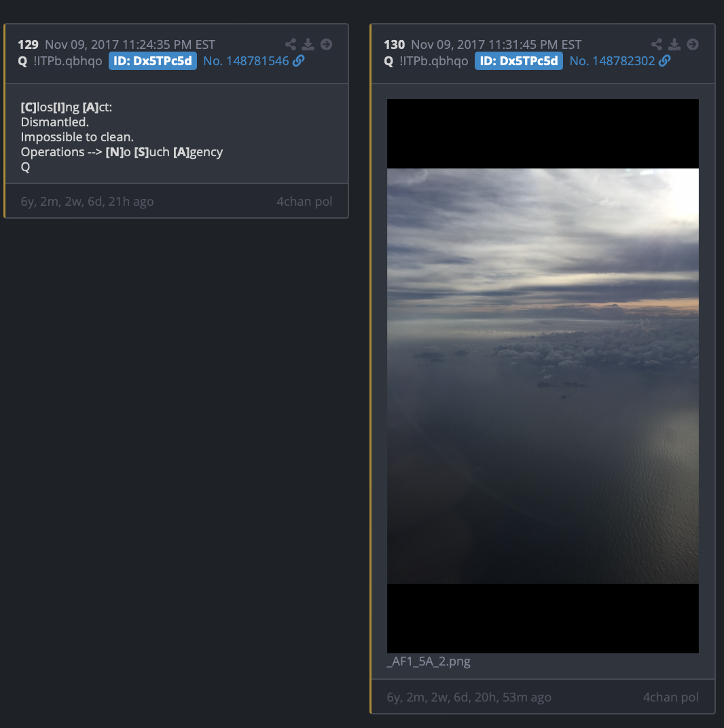Click chain link icon beside 148781546
Viewport: 724px width, 728px height.
tap(299, 61)
